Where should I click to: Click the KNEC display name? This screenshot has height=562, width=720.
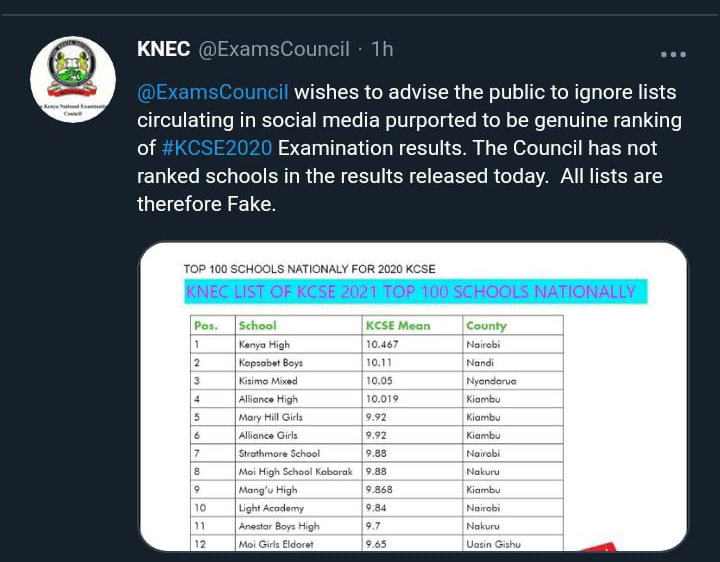click(163, 49)
